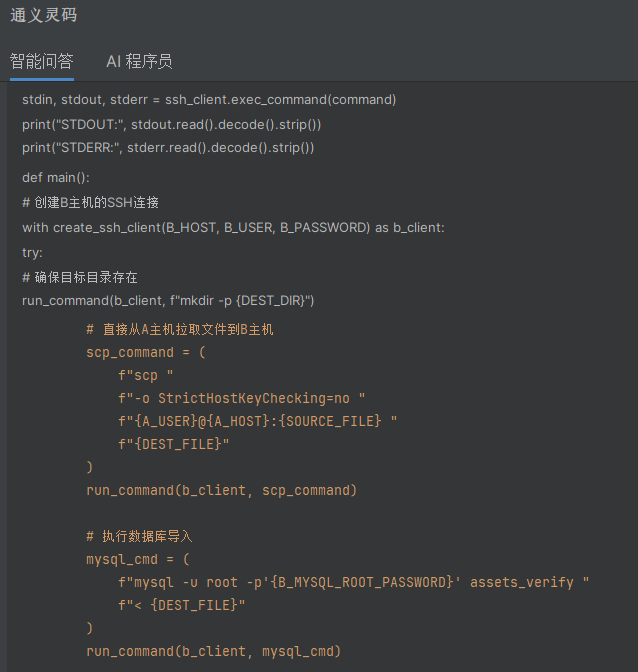The height and width of the screenshot is (672, 638).
Task: Click the 确保目标目录存在 comment
Action: tap(80, 277)
